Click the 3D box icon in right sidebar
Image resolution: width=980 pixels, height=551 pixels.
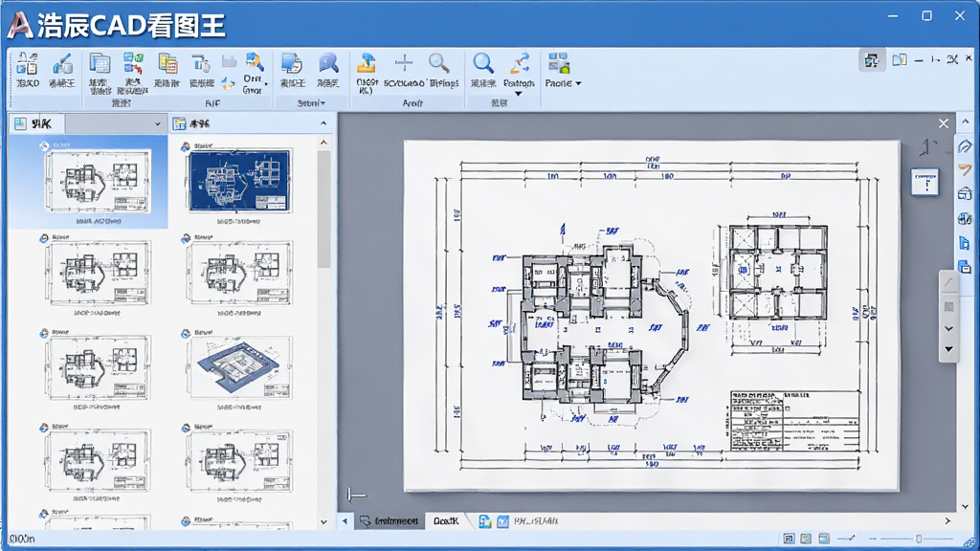[965, 194]
